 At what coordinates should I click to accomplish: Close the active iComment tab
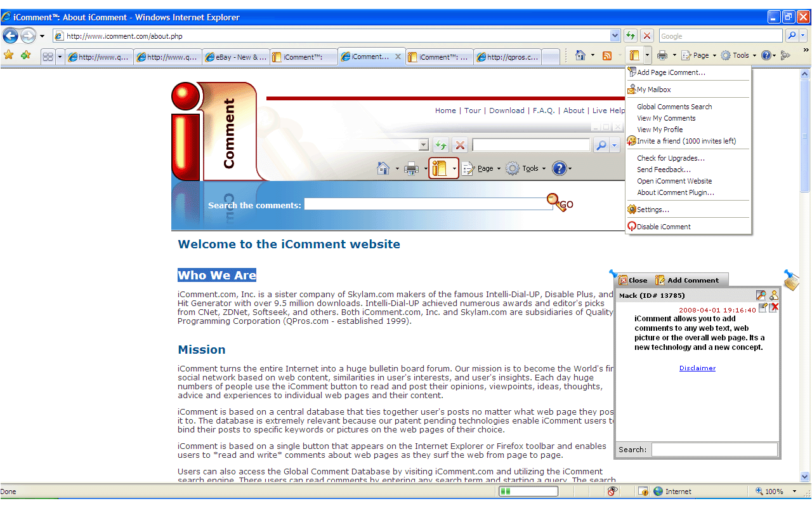[398, 57]
